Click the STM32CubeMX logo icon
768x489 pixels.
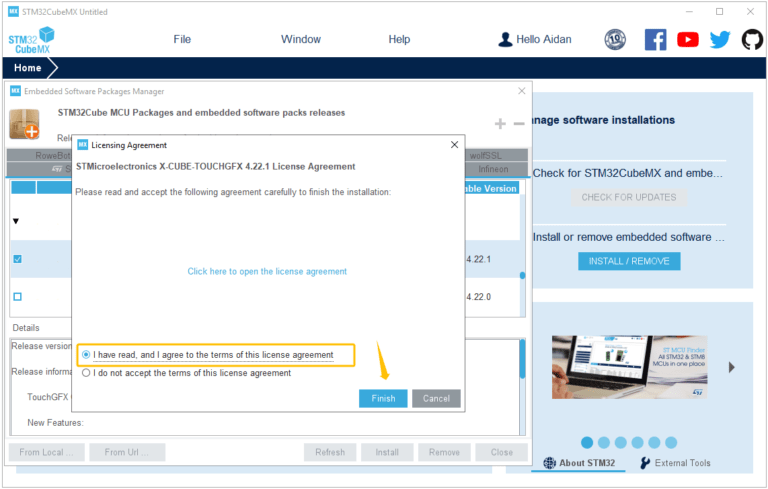point(31,40)
